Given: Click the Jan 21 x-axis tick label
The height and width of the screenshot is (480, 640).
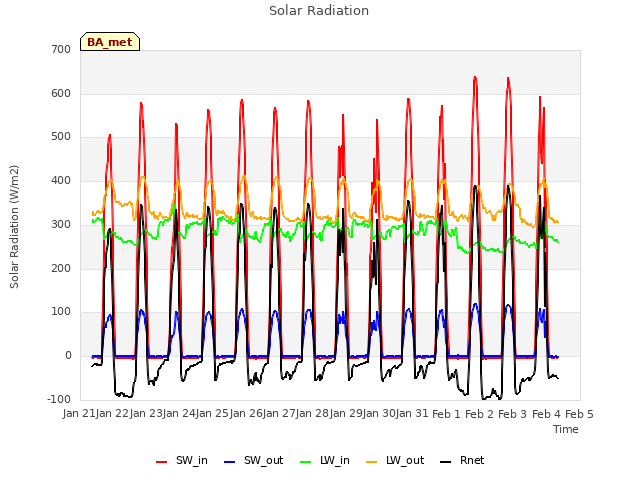Looking at the screenshot, I should [x=79, y=413].
